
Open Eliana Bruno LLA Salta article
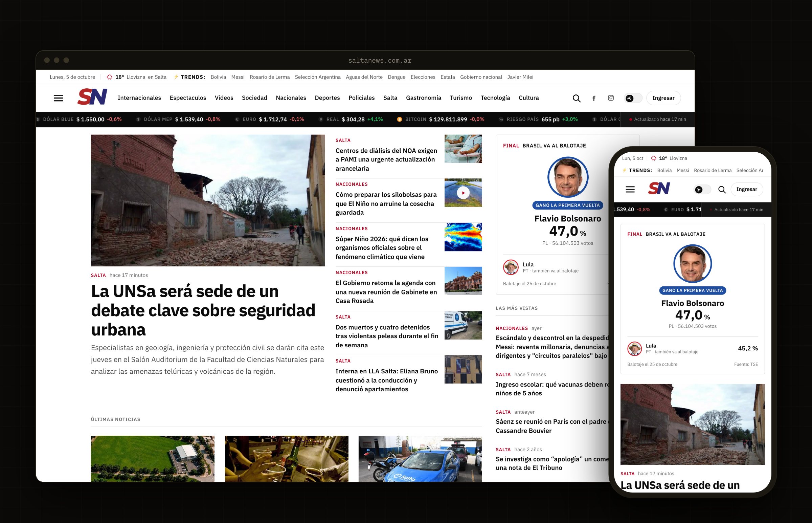[x=387, y=380]
